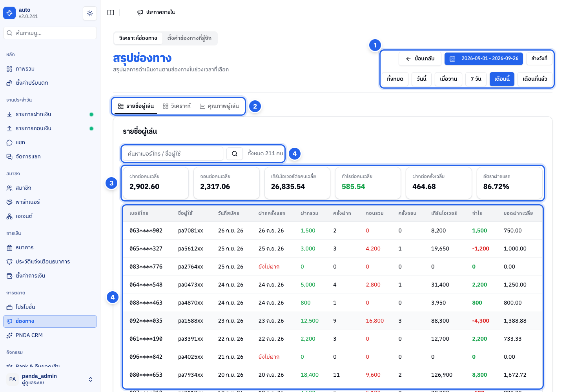Image resolution: width=565 pixels, height=392 pixels.
Task: Click the sidebar menu search box
Action: point(50,33)
